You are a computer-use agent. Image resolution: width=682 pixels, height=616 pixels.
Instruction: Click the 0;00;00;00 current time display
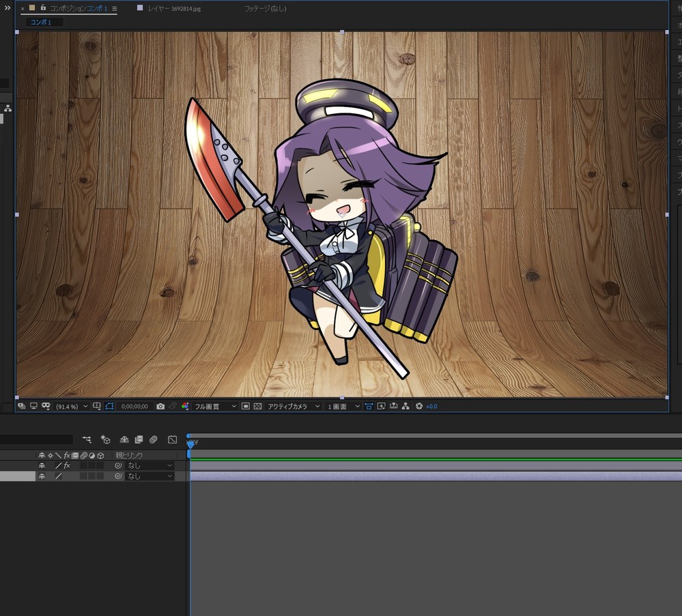point(134,406)
